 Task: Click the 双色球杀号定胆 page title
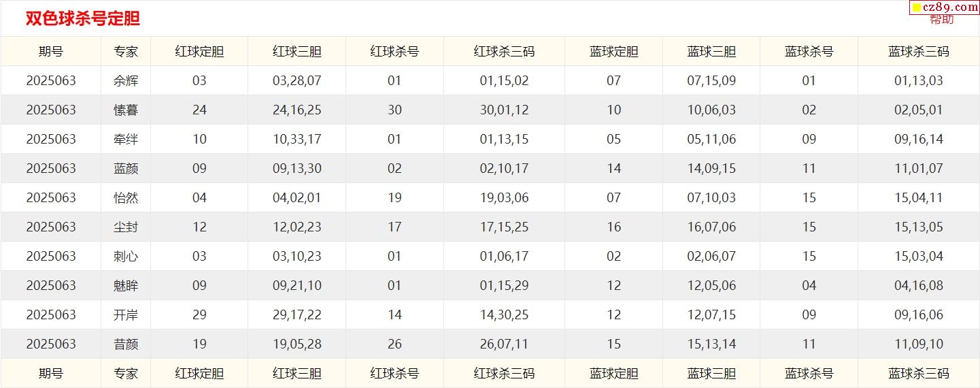(82, 18)
